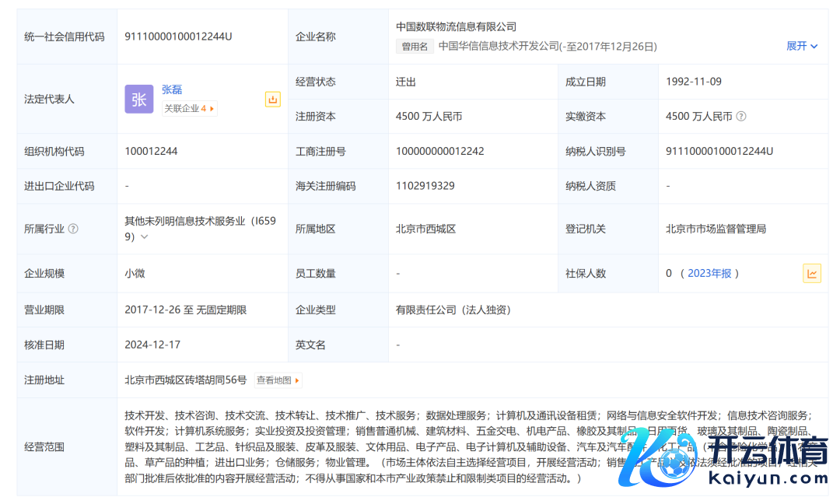The width and height of the screenshot is (840, 504).
Task: Click the question mark icon beside 所属行业
Action: (73, 229)
